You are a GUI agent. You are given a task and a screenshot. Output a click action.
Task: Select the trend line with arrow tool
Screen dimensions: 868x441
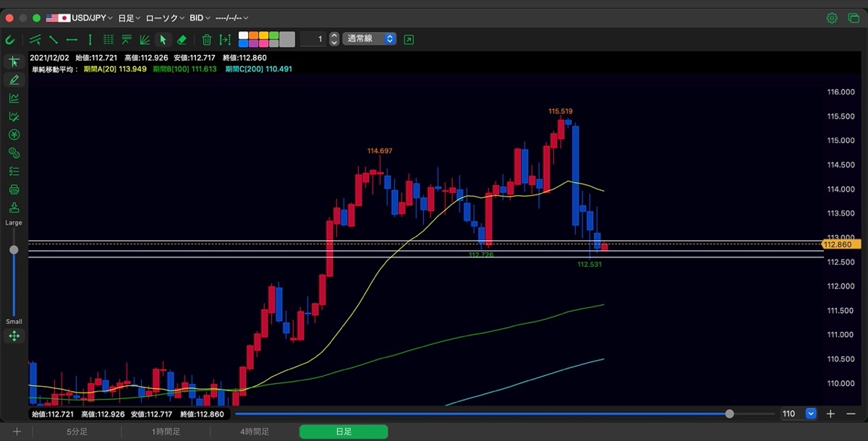[x=35, y=39]
